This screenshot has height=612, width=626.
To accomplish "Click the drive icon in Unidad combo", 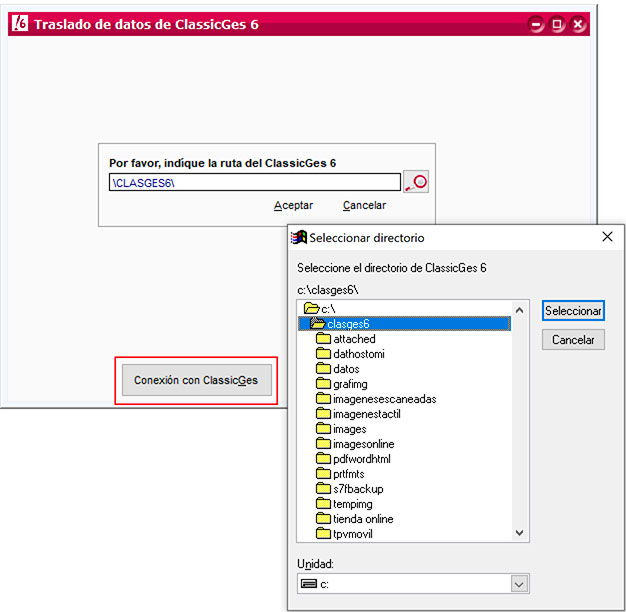I will click(x=309, y=584).
